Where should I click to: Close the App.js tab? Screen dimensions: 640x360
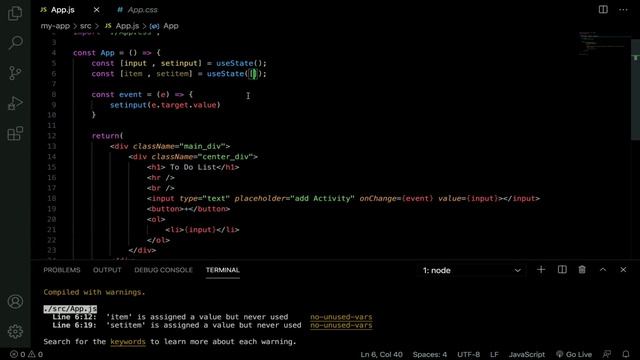[96, 10]
